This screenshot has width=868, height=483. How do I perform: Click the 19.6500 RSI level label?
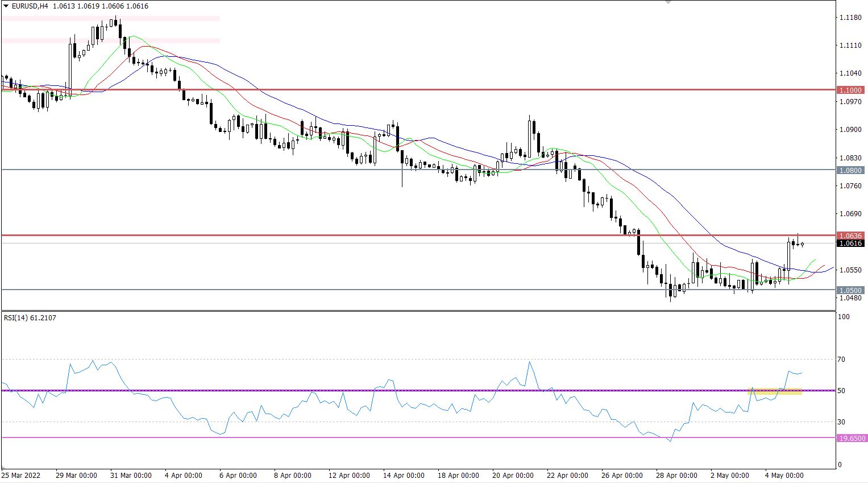point(852,438)
